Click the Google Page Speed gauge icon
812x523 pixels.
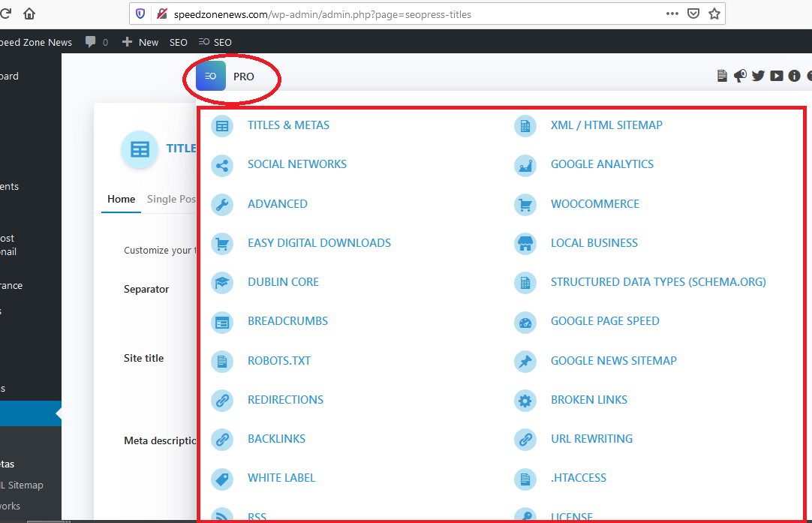pyautogui.click(x=525, y=322)
